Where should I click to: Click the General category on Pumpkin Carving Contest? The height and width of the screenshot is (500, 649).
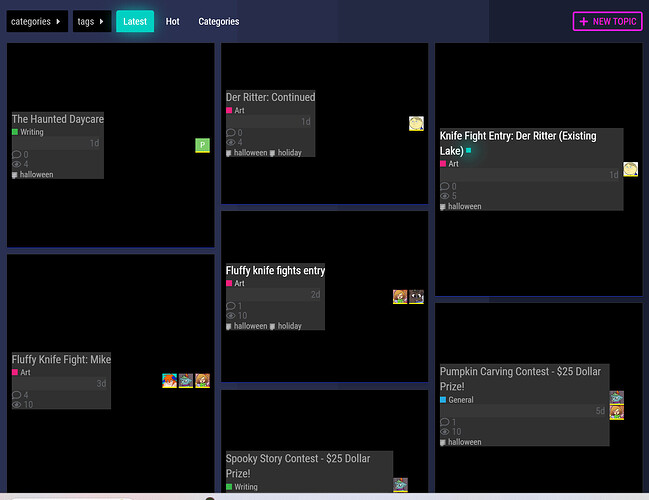(460, 400)
